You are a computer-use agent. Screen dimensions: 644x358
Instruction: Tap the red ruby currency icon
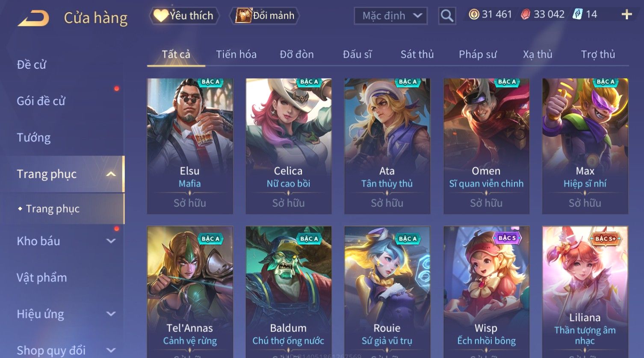pos(526,15)
